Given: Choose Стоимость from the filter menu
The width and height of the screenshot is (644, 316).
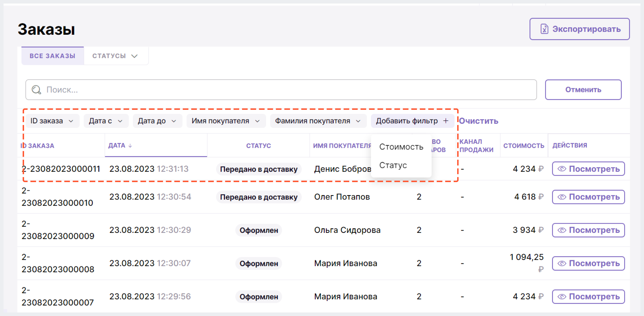Looking at the screenshot, I should tap(401, 147).
